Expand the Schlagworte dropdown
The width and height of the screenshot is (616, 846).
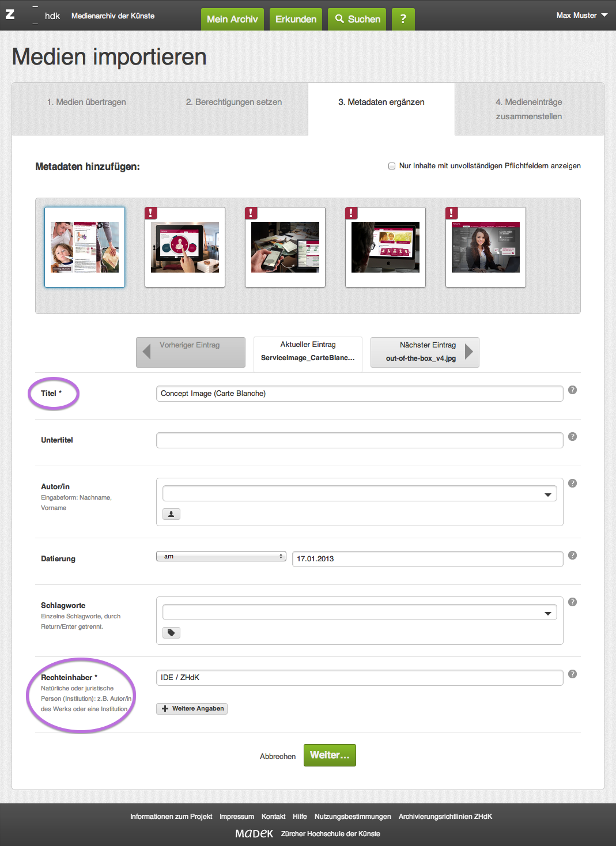pyautogui.click(x=547, y=613)
